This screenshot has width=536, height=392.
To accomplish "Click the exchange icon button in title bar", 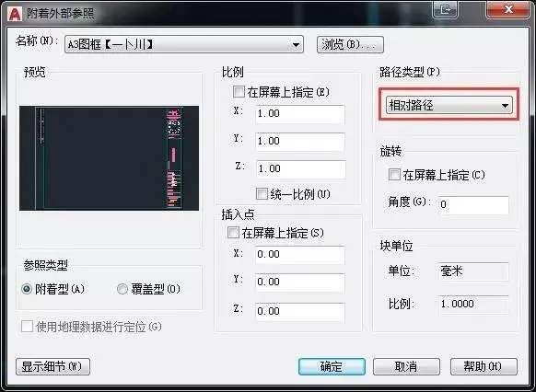I will pos(446,9).
